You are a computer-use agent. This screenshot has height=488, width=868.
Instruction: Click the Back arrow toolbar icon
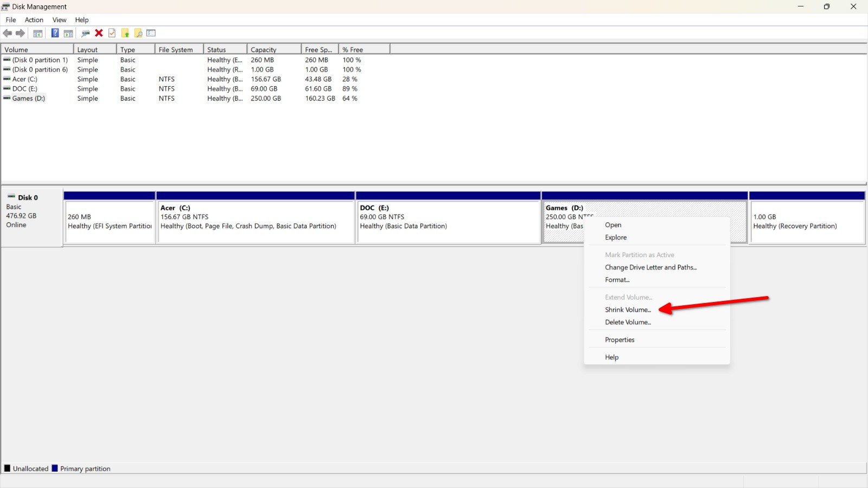[8, 33]
